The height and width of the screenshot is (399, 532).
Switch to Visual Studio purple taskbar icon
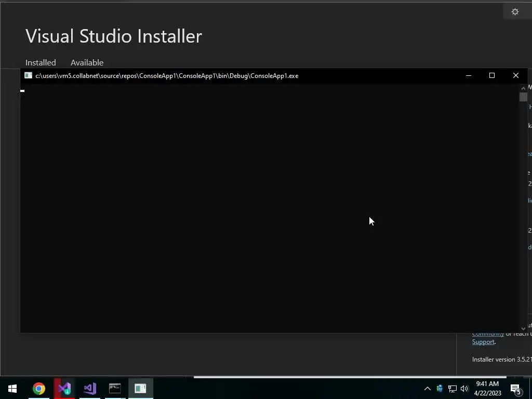point(89,389)
